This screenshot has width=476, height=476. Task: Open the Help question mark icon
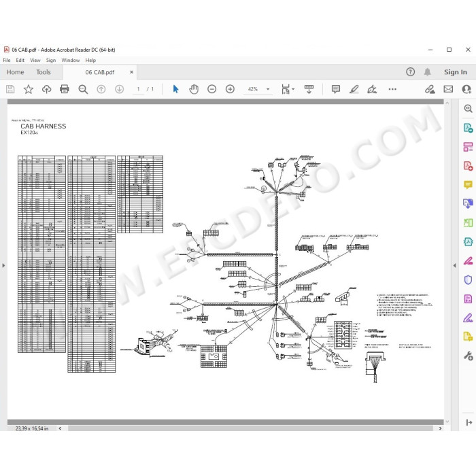click(410, 72)
